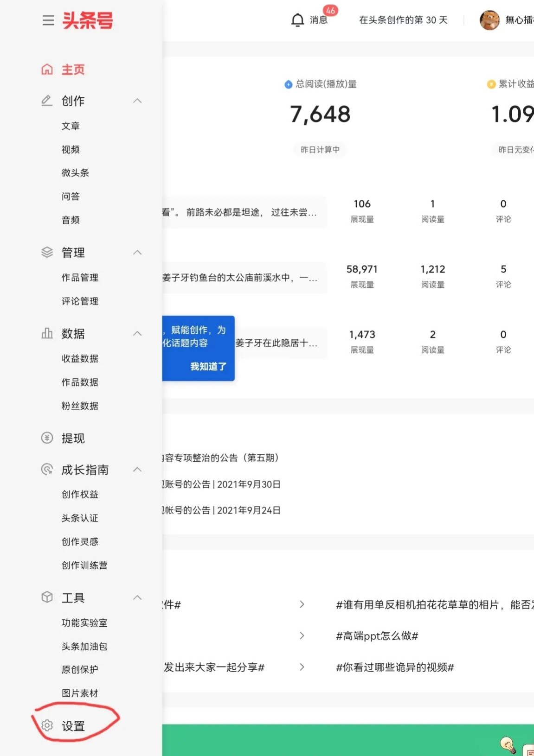
Task: Open 粉丝数据 menu item
Action: click(80, 406)
